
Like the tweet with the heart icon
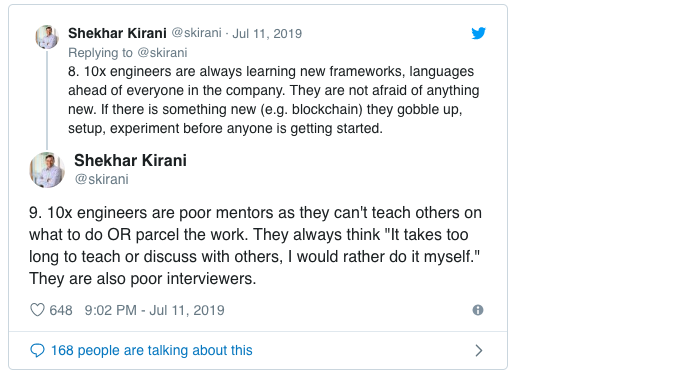click(x=37, y=310)
